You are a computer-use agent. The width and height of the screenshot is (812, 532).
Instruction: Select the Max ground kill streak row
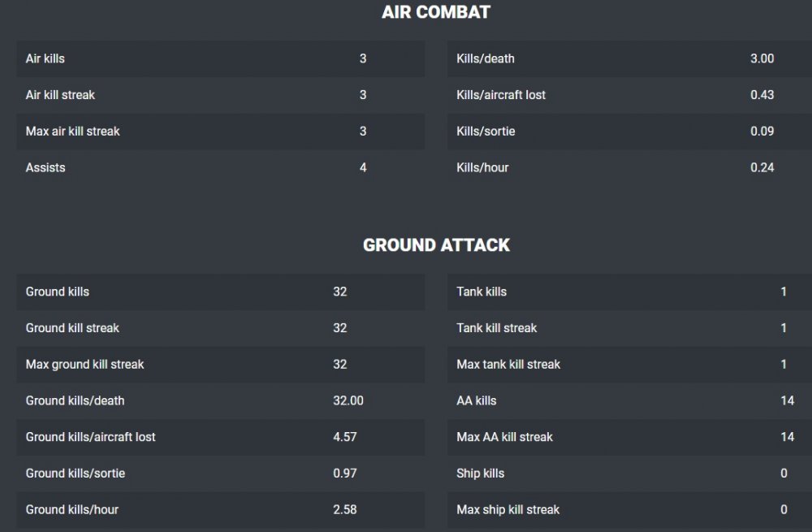(220, 365)
